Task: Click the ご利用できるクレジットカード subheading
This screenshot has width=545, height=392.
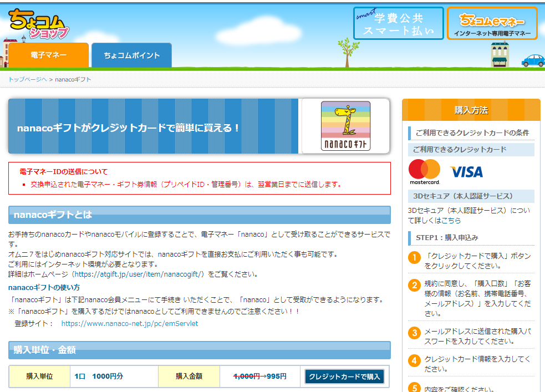Action: (471, 150)
